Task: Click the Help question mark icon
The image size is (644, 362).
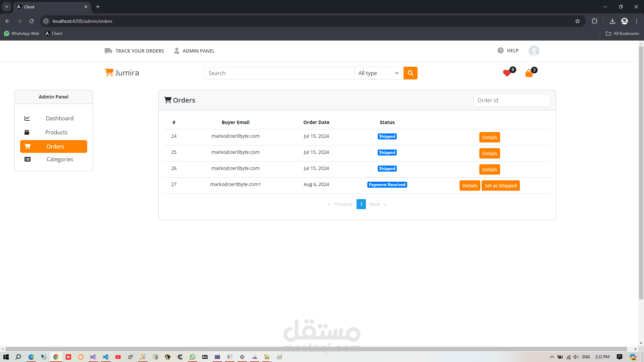Action: [x=500, y=51]
